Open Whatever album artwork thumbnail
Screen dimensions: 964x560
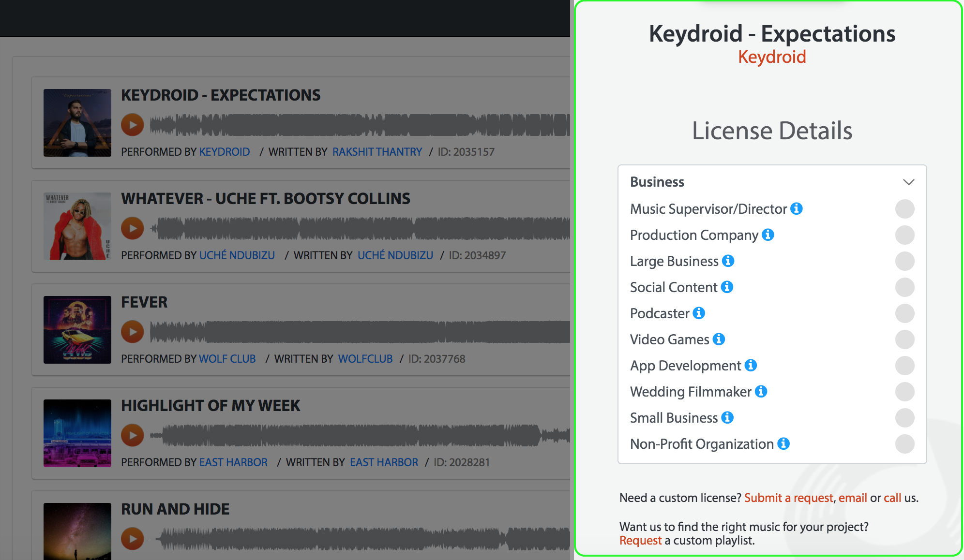click(77, 226)
